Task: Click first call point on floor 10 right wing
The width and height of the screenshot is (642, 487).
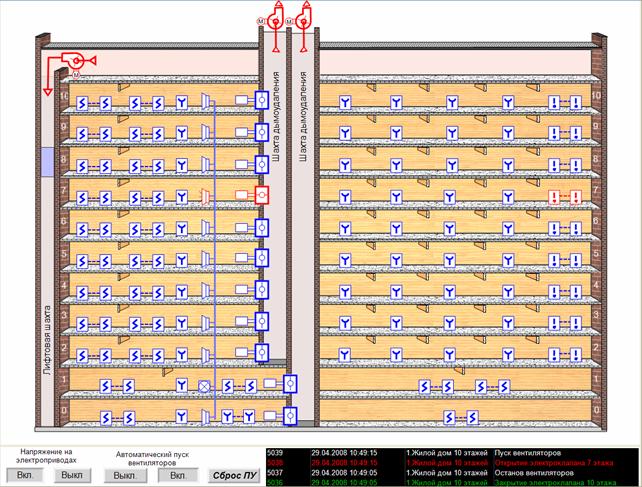Action: tap(346, 102)
